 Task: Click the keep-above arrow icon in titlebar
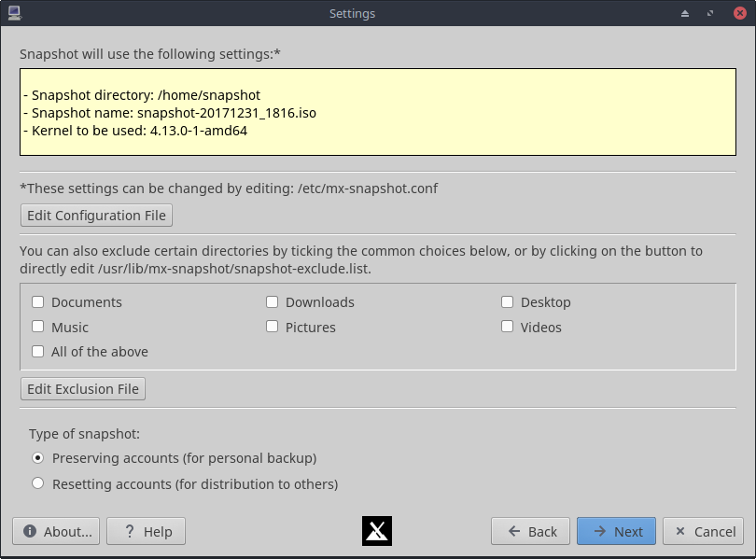[685, 14]
